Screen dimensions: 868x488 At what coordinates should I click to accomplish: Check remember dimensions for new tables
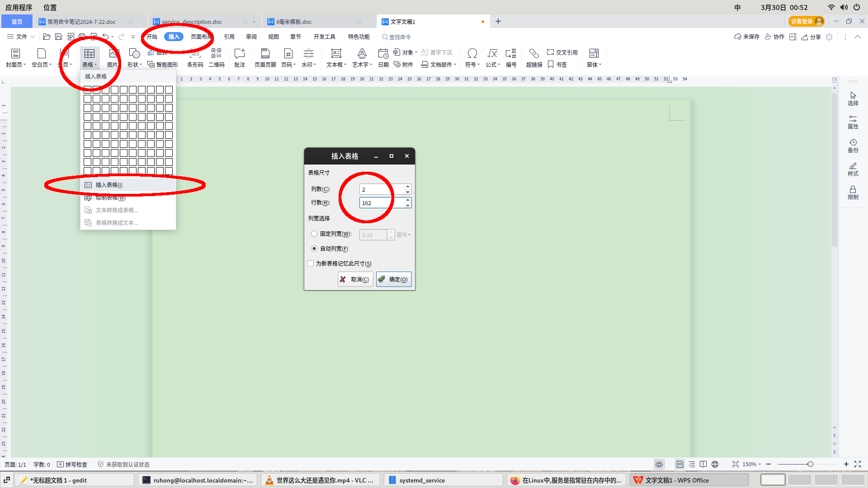(x=311, y=263)
